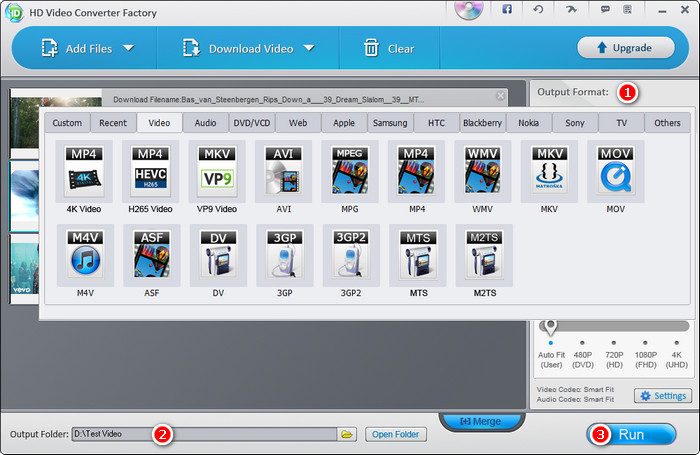Screen dimensions: 700x455
Task: Open the Apple devices tab
Action: click(x=344, y=123)
